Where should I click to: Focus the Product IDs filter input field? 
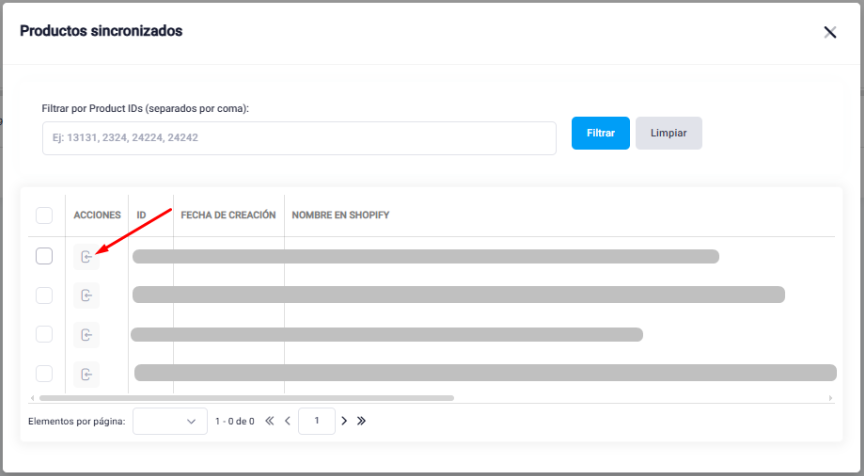pyautogui.click(x=298, y=138)
